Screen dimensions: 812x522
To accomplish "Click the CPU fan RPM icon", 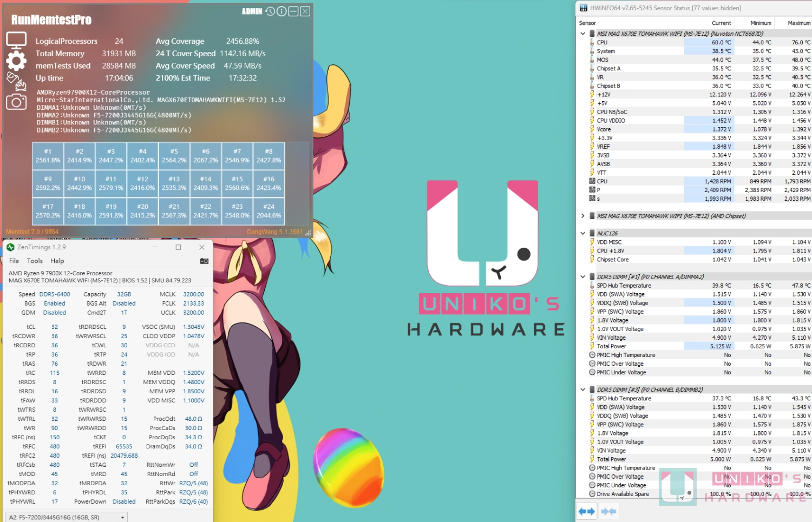I will pos(592,181).
